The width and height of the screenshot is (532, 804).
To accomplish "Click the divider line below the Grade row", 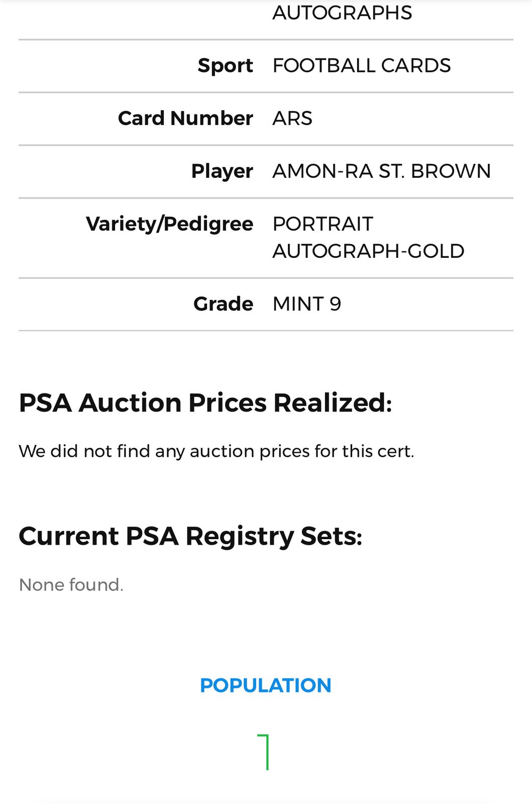I will click(266, 331).
